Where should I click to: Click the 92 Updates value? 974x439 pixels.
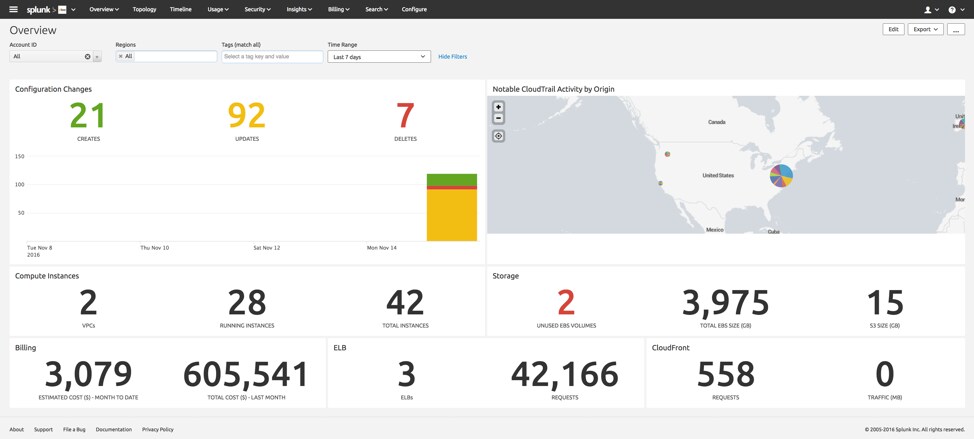[247, 115]
